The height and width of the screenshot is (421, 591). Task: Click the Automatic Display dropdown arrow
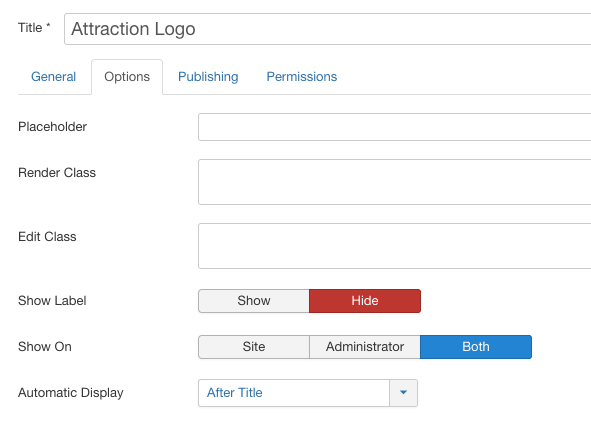tap(403, 393)
